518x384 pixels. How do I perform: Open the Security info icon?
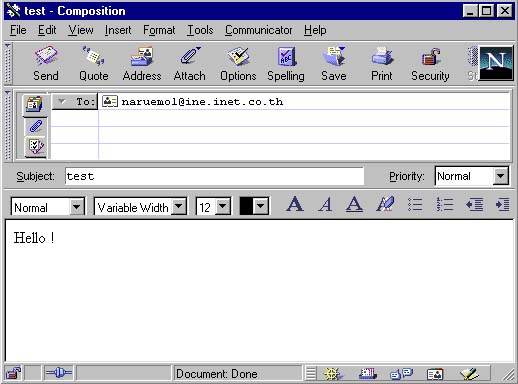[x=430, y=64]
